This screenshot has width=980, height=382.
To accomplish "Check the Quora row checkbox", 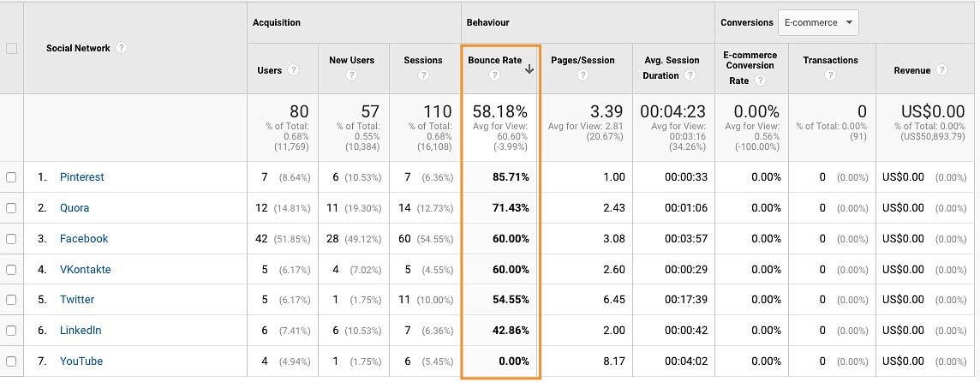I will click(11, 207).
